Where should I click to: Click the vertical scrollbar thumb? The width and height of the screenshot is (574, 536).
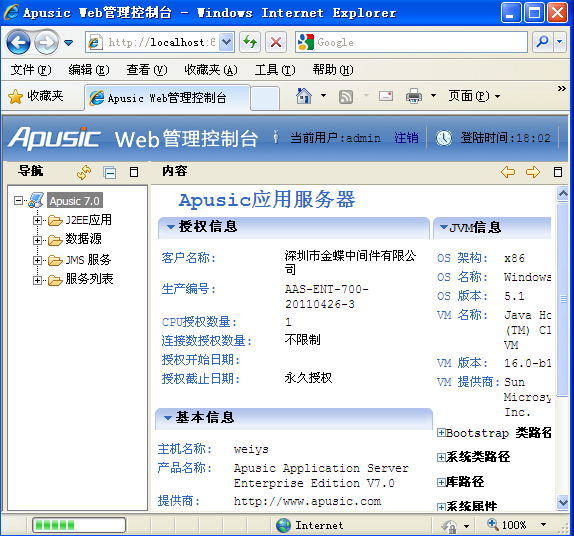(563, 299)
